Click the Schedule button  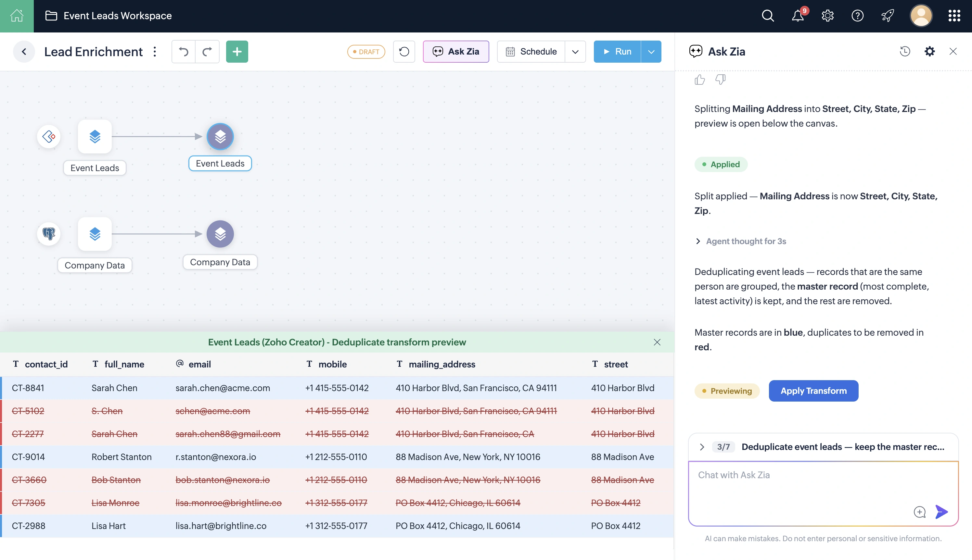click(x=531, y=52)
